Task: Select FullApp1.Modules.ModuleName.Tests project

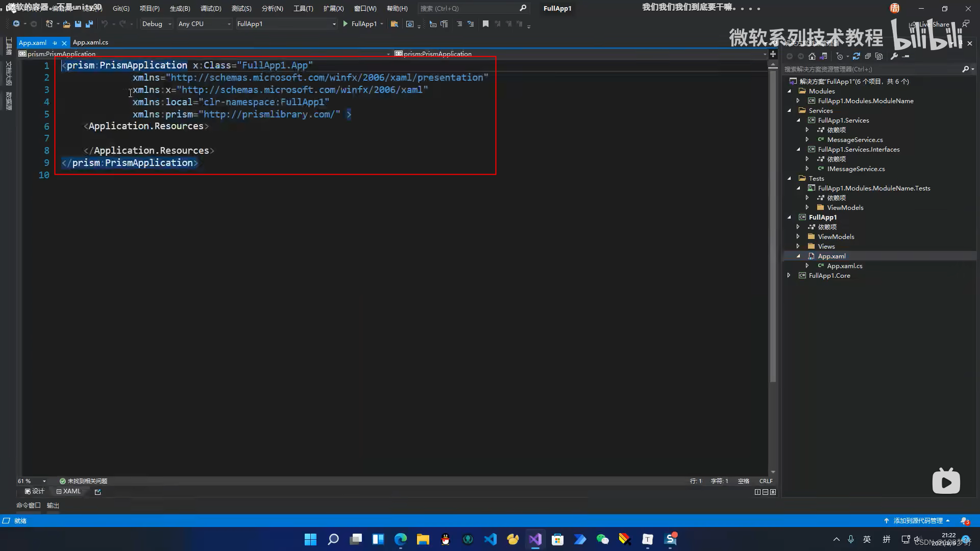Action: pyautogui.click(x=874, y=188)
